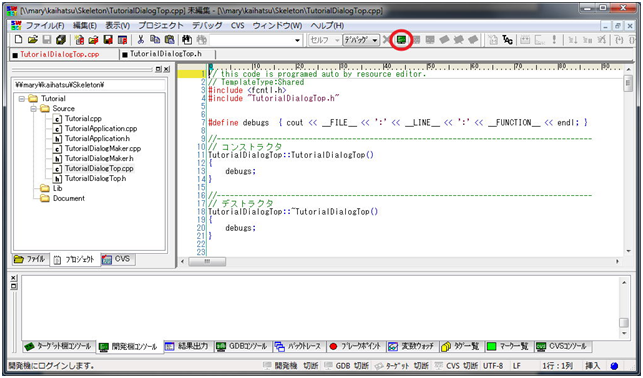Viewport: 643px width, 378px height.
Task: Select TutorialDialogMaker.h in the tree
Action: click(99, 158)
